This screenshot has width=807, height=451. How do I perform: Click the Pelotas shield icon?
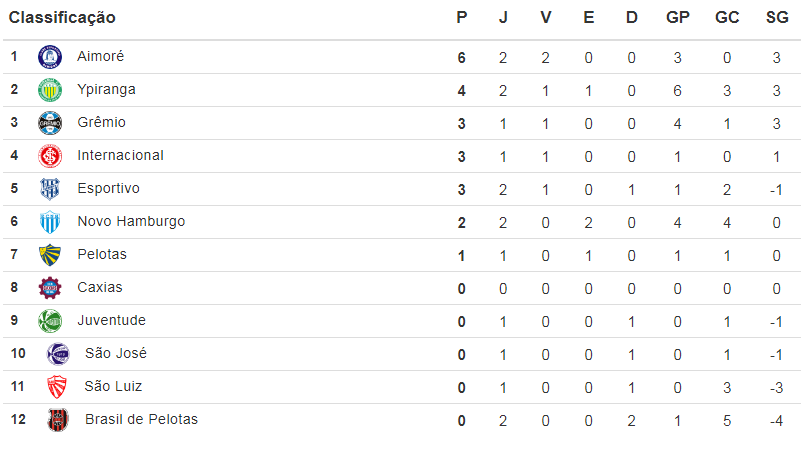49,255
